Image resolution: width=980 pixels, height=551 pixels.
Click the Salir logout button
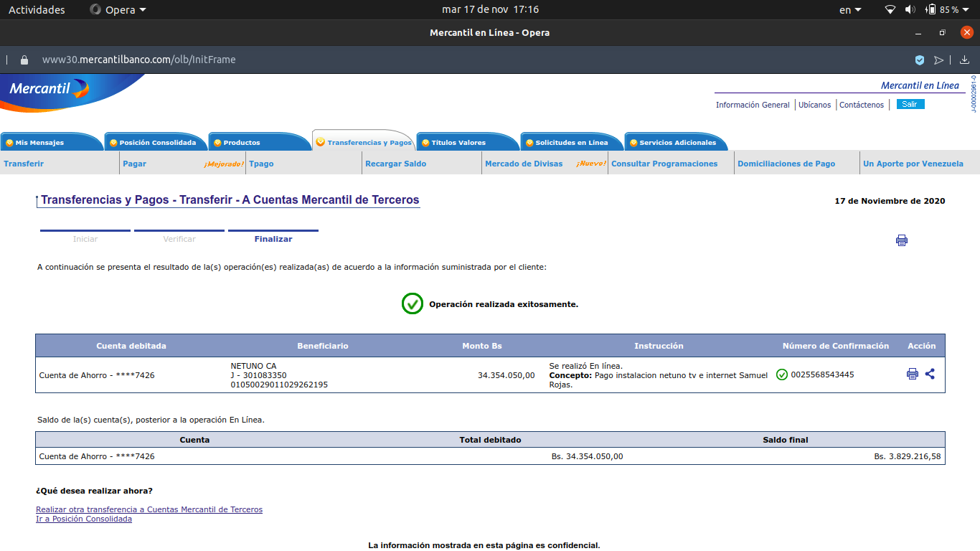(x=910, y=105)
